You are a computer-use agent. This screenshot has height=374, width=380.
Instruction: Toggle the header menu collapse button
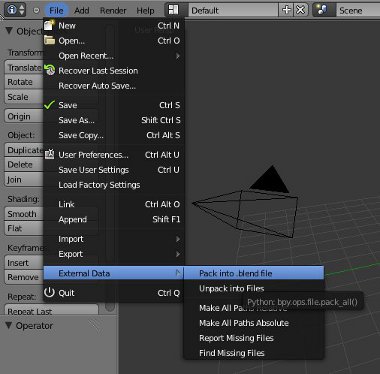tap(37, 10)
